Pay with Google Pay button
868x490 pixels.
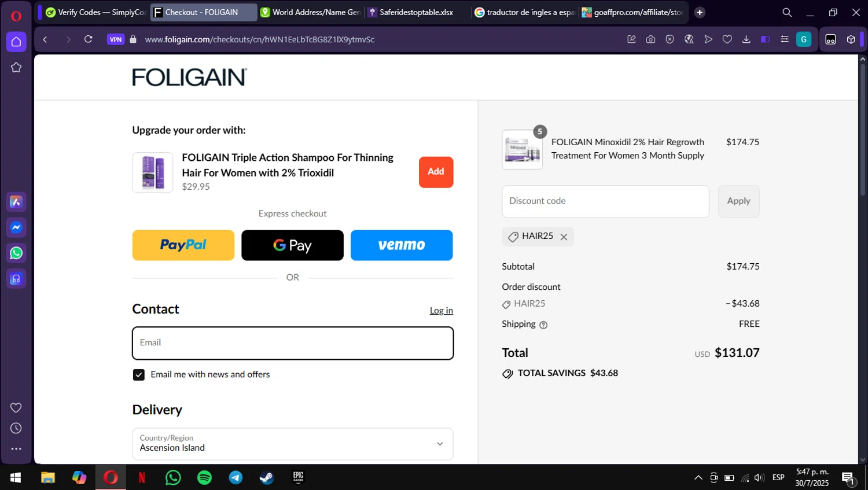pos(292,245)
